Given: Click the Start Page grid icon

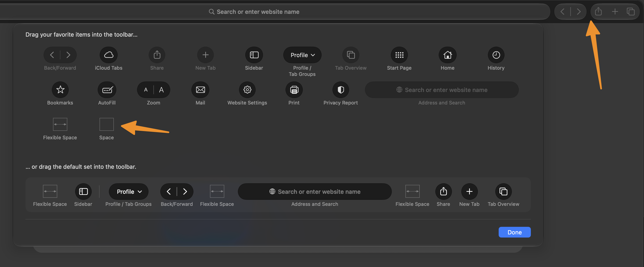Looking at the screenshot, I should coord(399,55).
